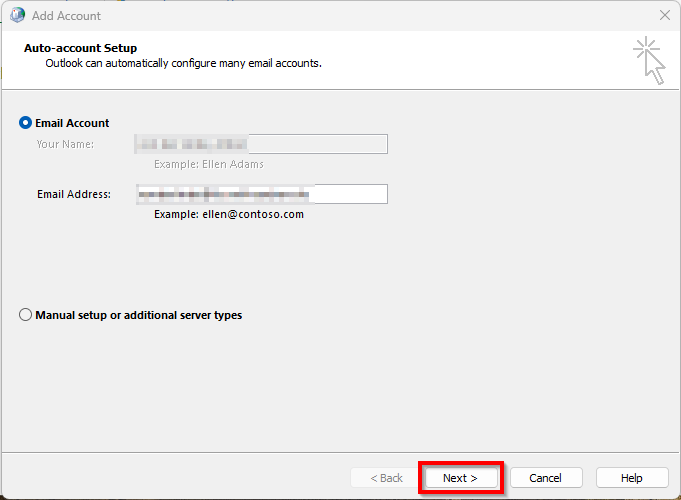Go back using the < Back button

[386, 478]
